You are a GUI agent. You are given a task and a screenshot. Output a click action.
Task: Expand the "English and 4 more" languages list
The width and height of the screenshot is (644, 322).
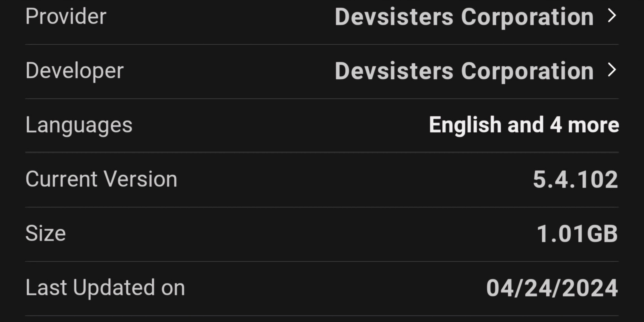tap(524, 125)
